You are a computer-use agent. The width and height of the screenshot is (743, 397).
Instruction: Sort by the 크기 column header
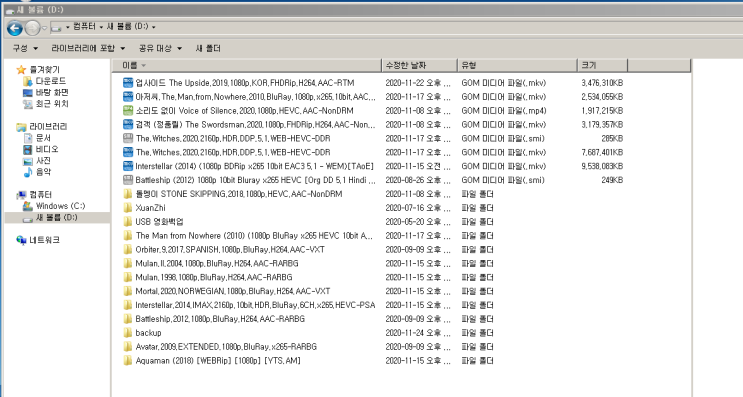pos(603,65)
